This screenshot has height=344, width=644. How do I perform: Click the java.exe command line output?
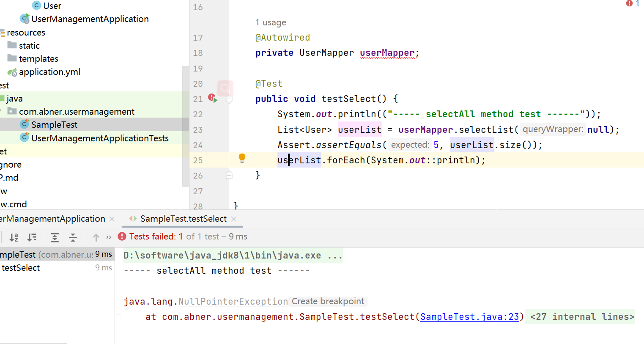click(233, 256)
